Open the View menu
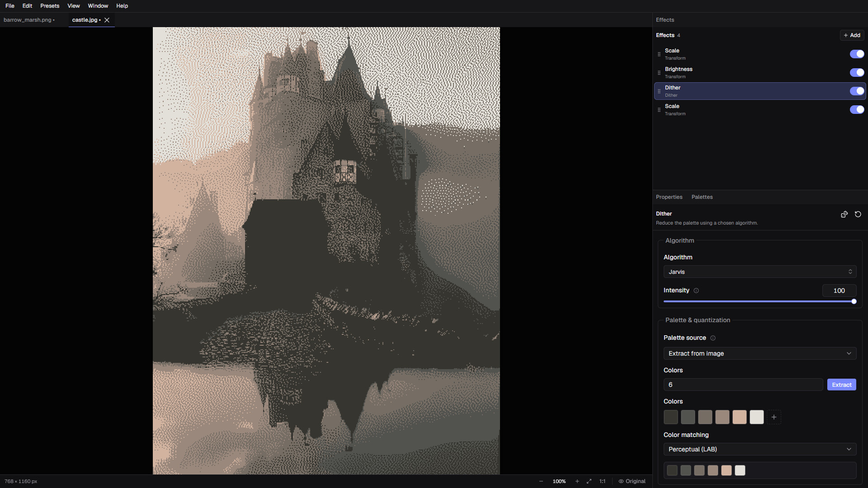868x488 pixels. click(73, 6)
